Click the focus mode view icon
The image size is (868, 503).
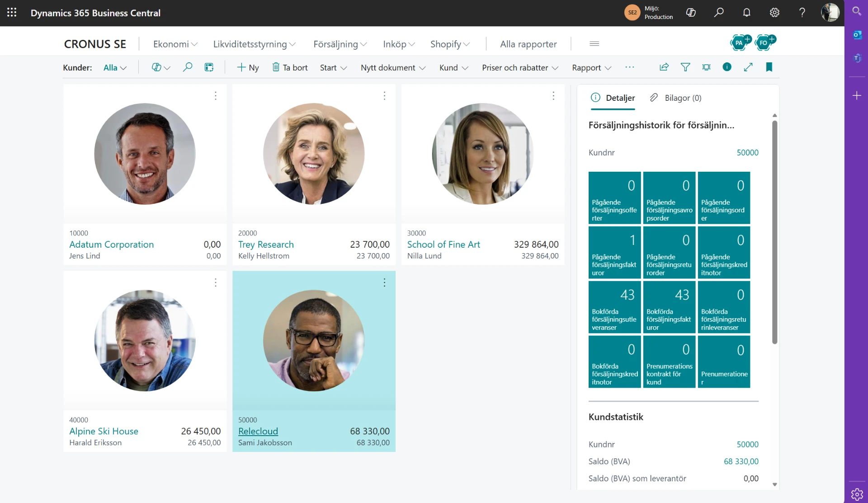pyautogui.click(x=706, y=67)
